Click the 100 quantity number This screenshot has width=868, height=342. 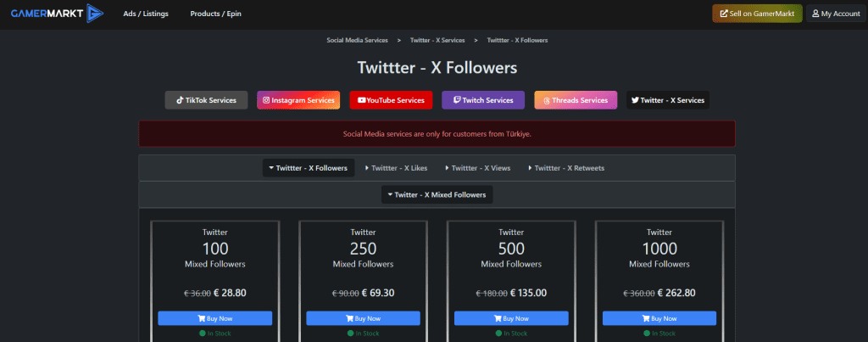(214, 249)
